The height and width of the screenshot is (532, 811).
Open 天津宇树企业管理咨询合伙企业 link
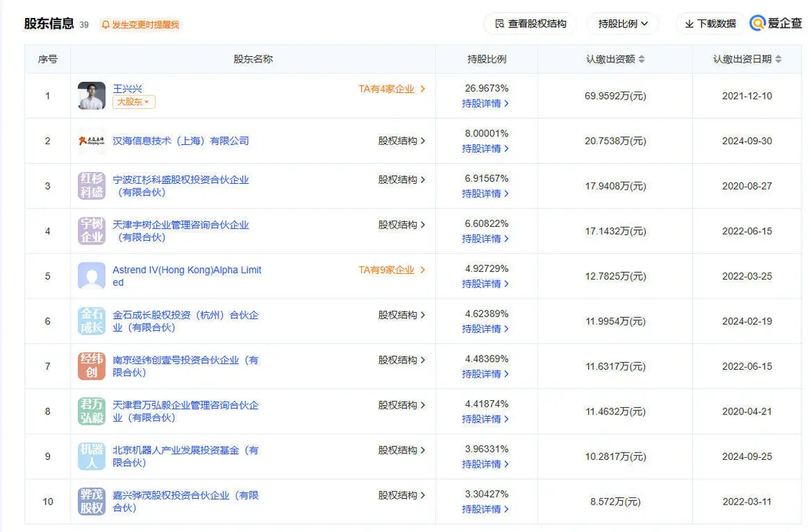pyautogui.click(x=180, y=231)
